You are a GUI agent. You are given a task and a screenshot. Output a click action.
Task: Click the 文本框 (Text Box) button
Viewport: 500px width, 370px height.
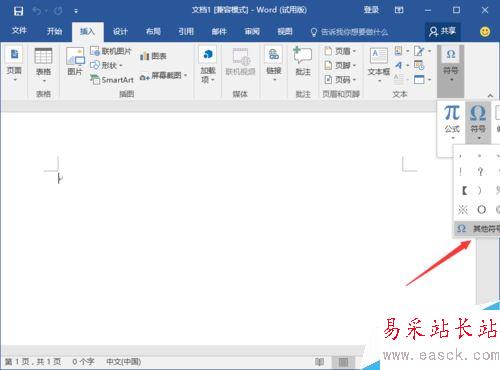click(379, 64)
